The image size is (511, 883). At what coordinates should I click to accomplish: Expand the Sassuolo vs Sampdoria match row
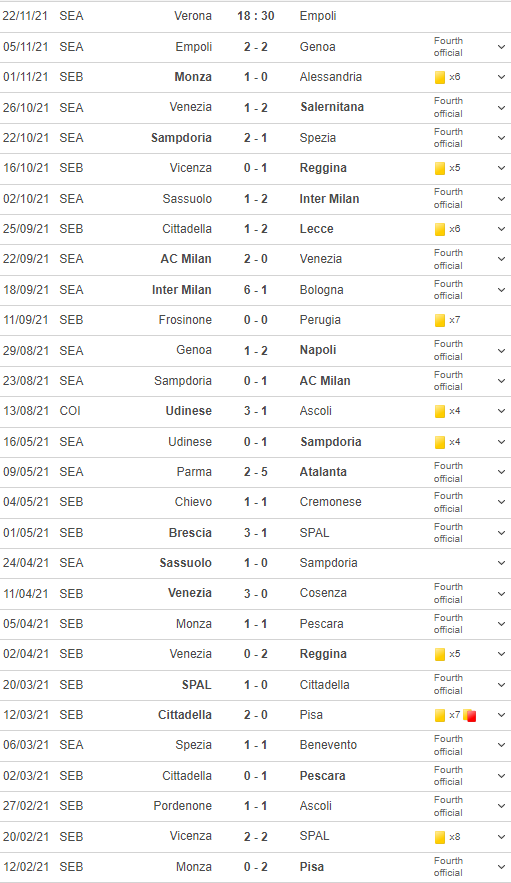(501, 563)
